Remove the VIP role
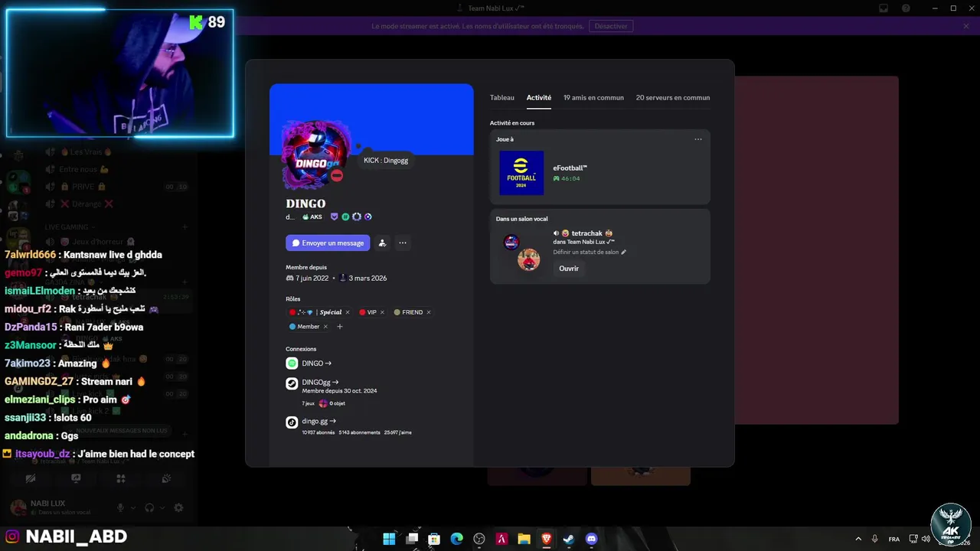980x551 pixels. pos(382,312)
